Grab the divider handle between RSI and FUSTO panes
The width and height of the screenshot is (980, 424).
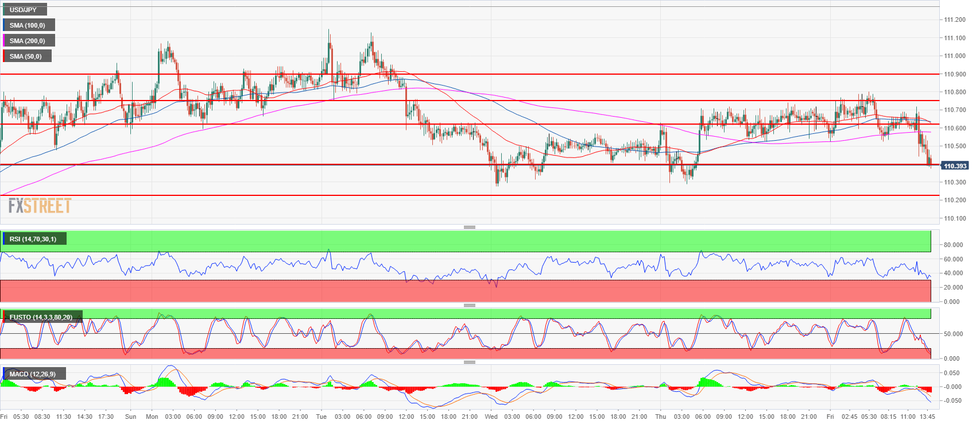470,305
